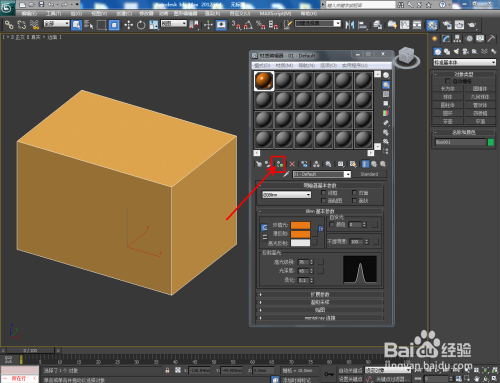Activate Select and Move tool

click(x=129, y=25)
